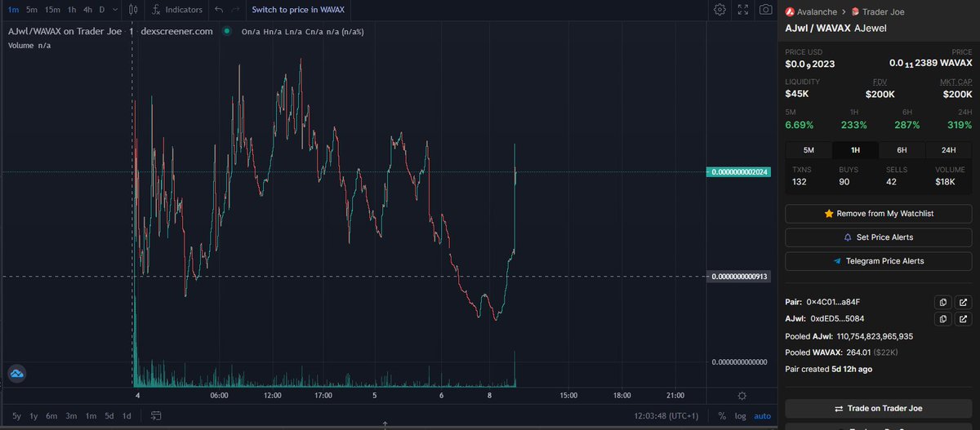The width and height of the screenshot is (980, 430).
Task: Click Remove from My Watchlist button
Action: pos(879,213)
